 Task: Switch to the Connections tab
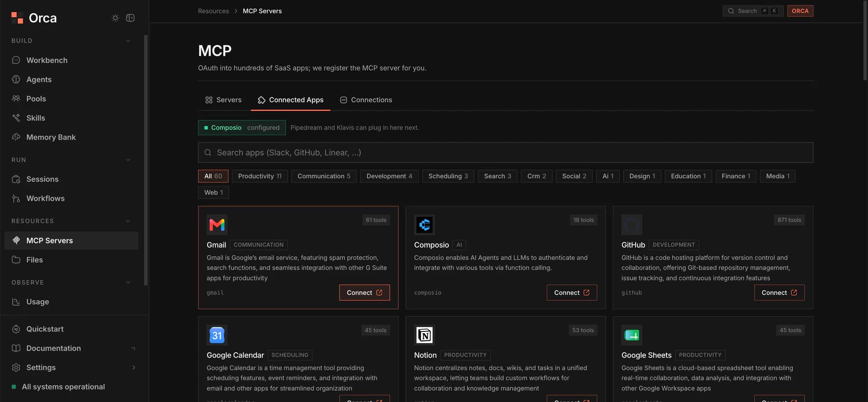tap(366, 100)
